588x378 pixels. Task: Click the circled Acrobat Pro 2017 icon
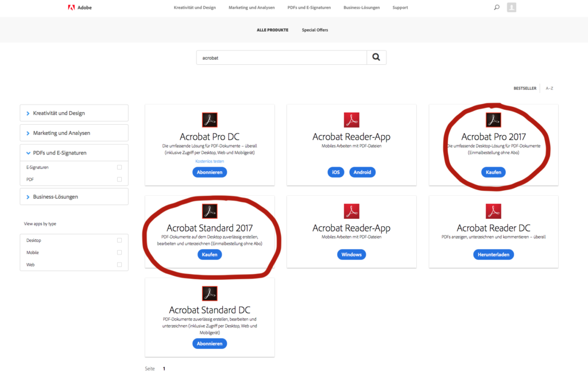coord(493,120)
